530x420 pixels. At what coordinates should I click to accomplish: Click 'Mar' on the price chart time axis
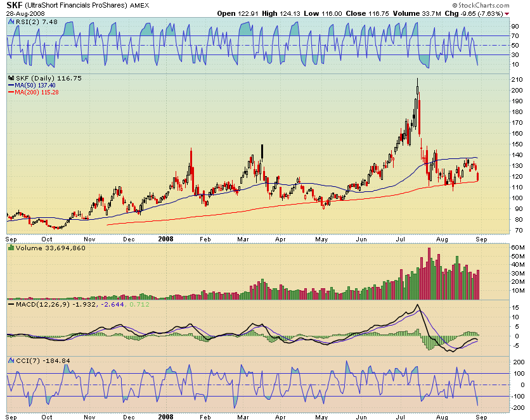243,239
